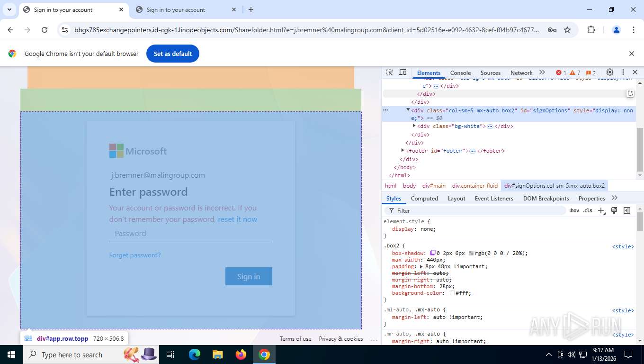
Task: Open the DevTools issues counter
Action: point(591,73)
